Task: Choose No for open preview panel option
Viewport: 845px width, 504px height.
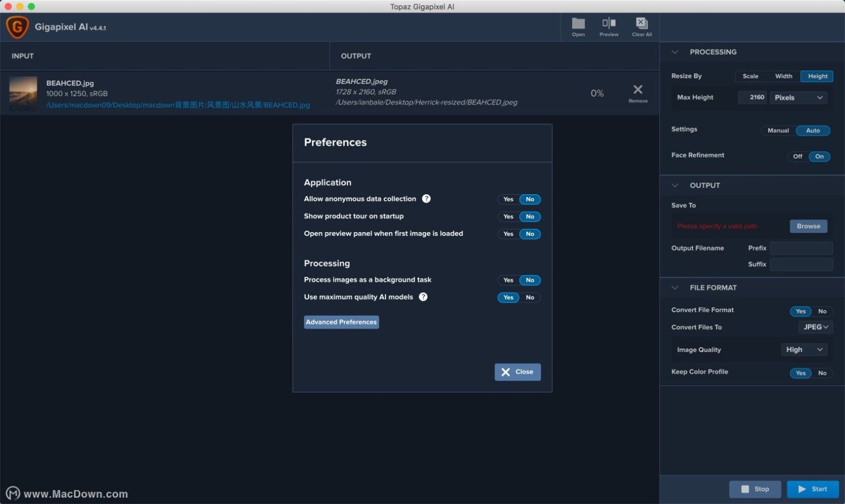Action: click(530, 234)
